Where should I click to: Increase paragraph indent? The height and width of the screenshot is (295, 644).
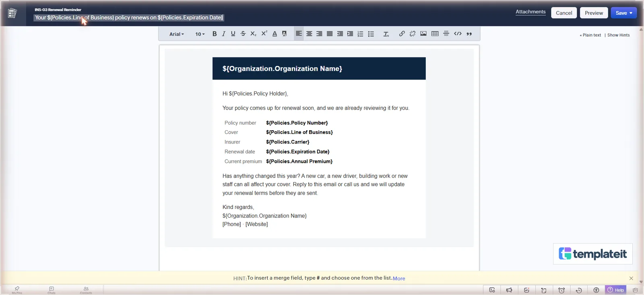click(350, 34)
